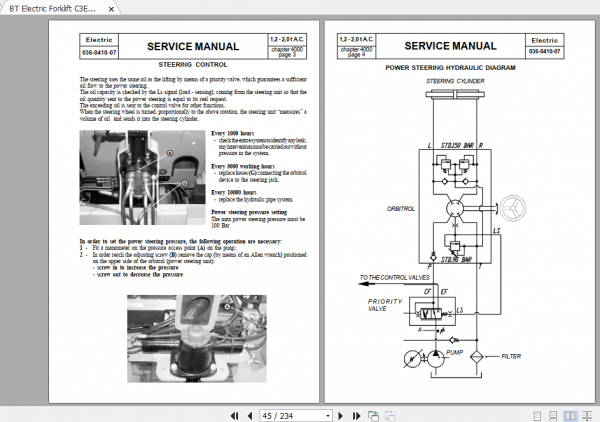
Task: Go to the first page
Action: point(235,415)
